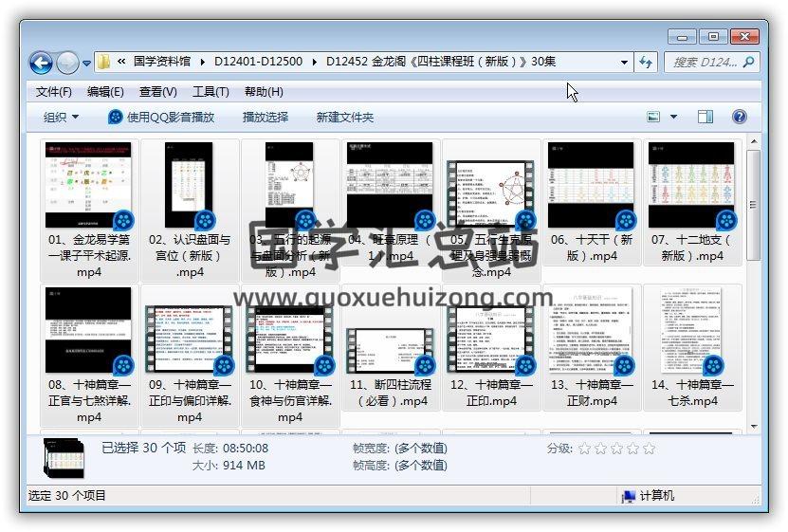Click the Forward navigation arrow button
788x532 pixels.
67,63
